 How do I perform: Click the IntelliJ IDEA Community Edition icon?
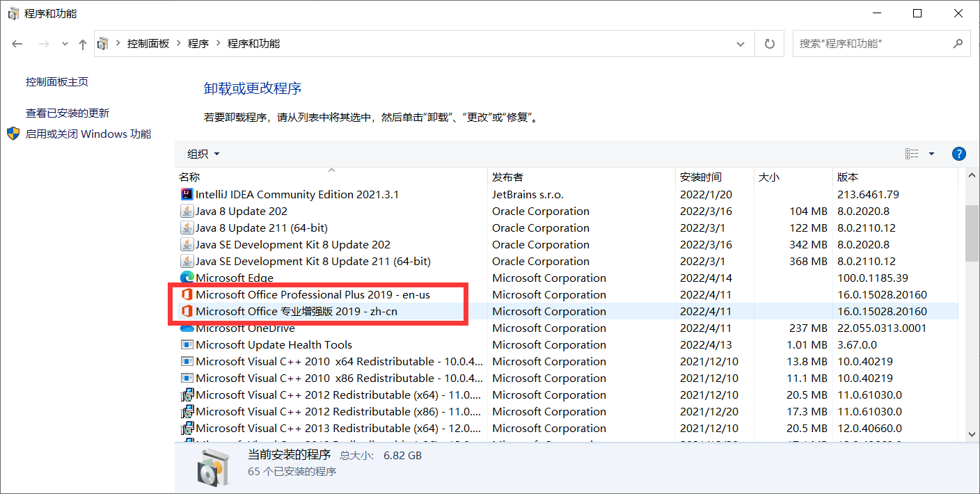tap(187, 195)
